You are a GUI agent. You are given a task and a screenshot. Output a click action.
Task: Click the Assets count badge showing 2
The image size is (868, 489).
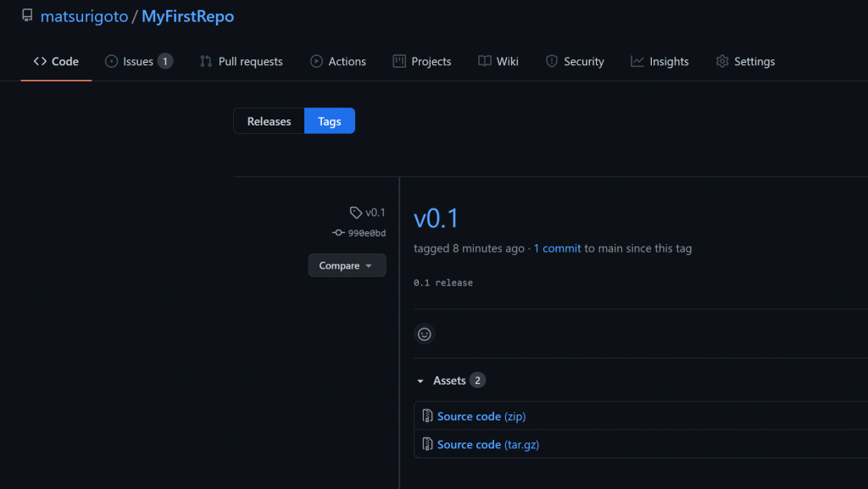(x=477, y=381)
